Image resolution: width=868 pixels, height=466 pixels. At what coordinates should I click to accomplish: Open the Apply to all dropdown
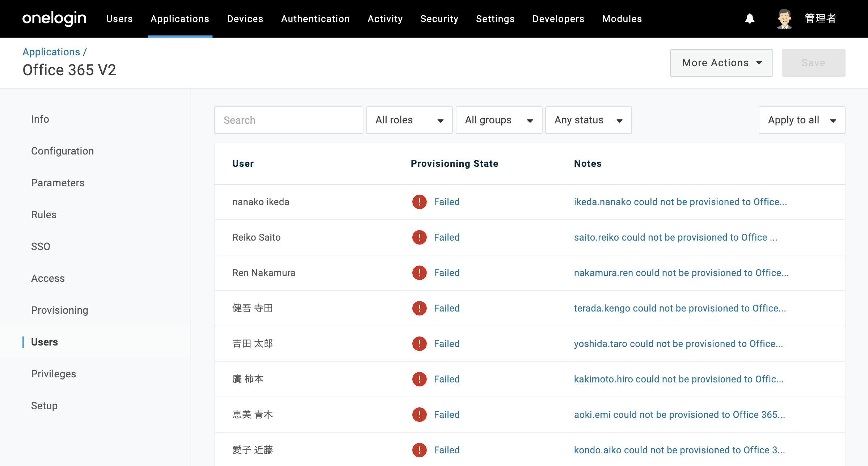(802, 120)
